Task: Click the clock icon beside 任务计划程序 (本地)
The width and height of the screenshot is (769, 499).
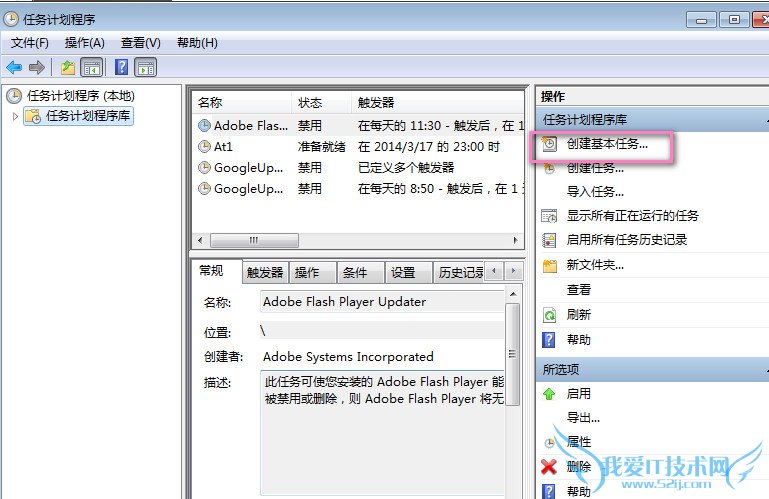Action: click(x=14, y=96)
